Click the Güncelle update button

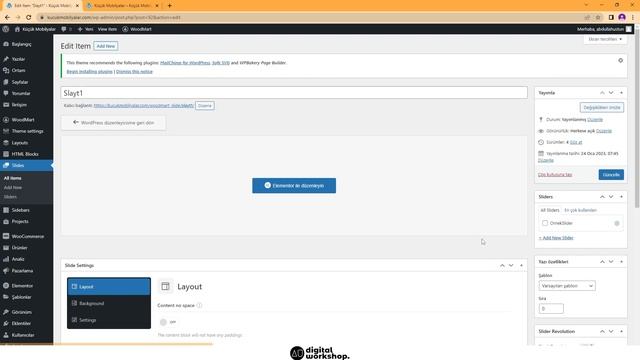click(611, 175)
